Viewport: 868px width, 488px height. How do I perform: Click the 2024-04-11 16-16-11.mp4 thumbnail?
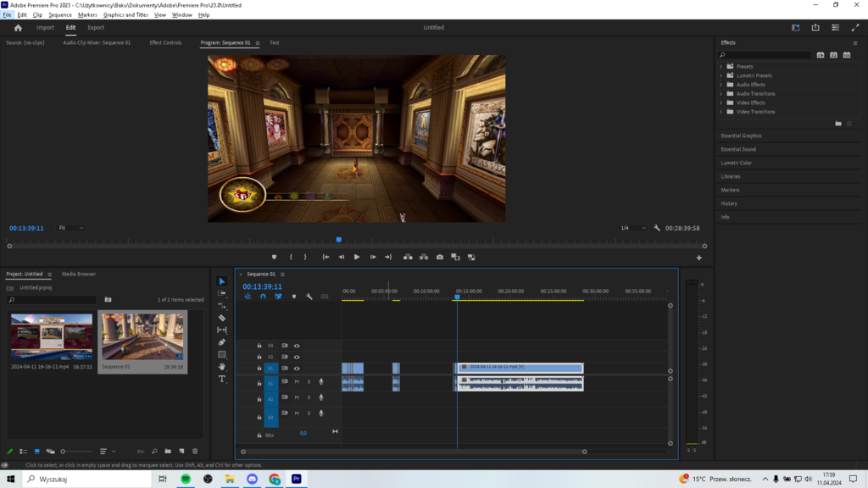52,336
